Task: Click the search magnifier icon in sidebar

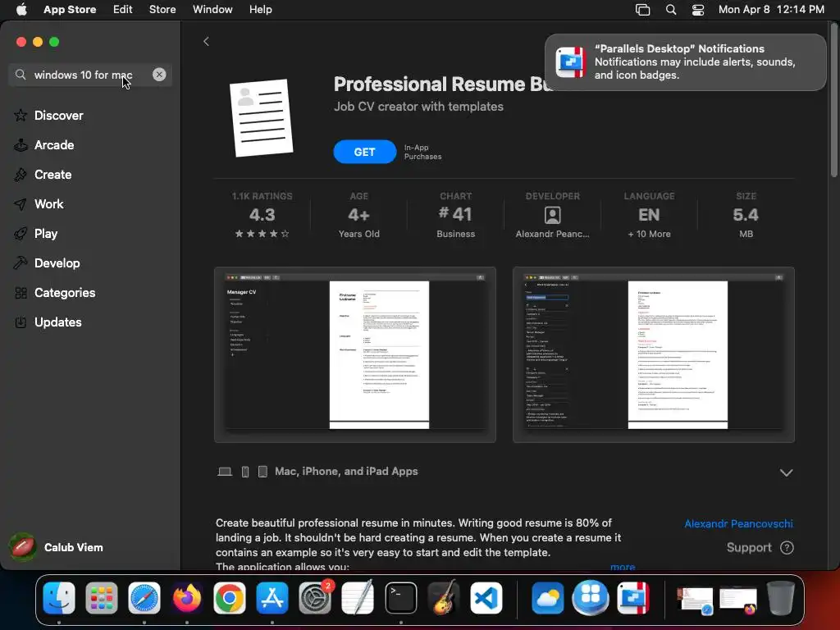Action: point(21,75)
